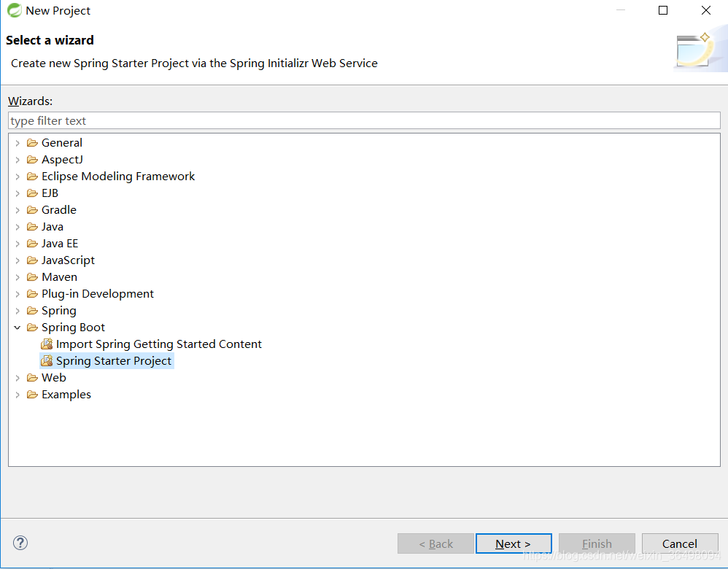Collapse the Spring Boot category

(18, 328)
